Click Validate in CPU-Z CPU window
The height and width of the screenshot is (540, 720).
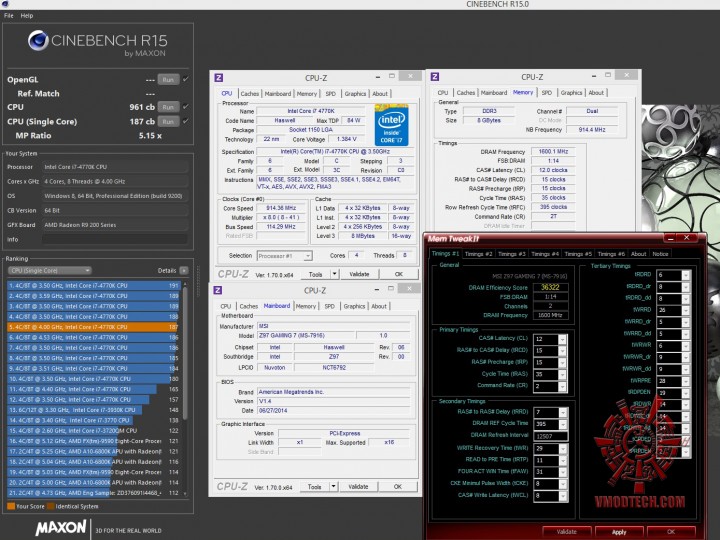(x=359, y=274)
